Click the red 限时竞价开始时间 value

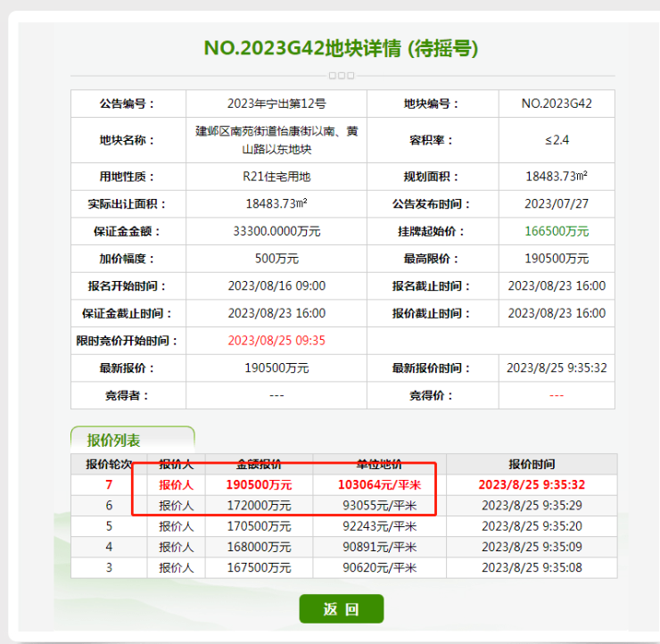tap(276, 341)
